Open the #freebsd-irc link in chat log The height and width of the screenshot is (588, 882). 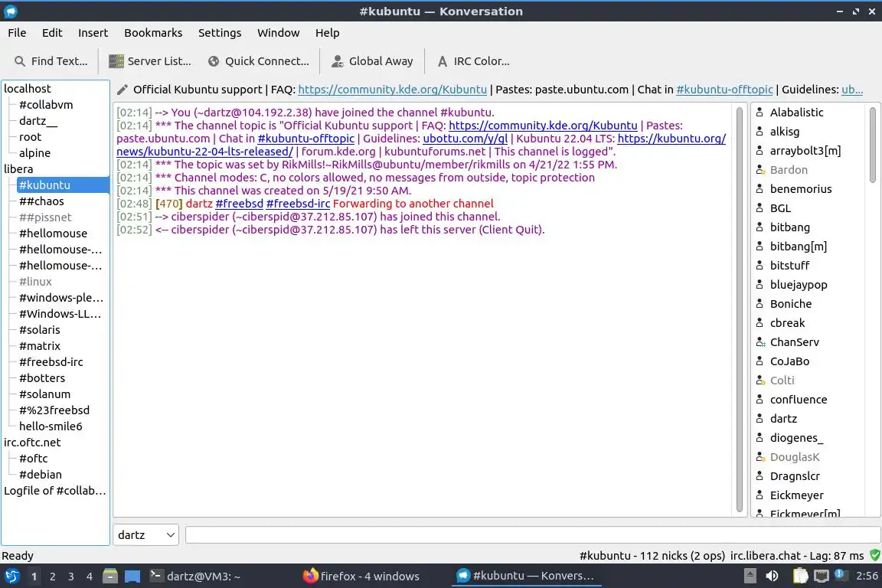(298, 204)
